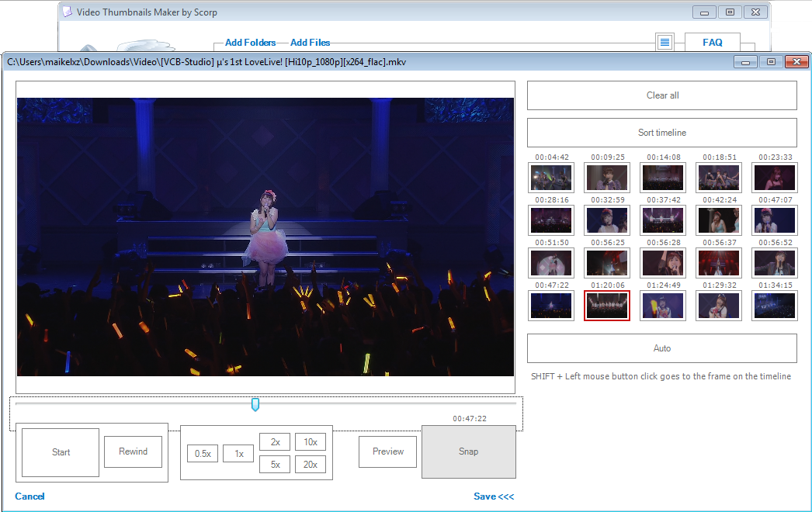Click the Preview button

pyautogui.click(x=388, y=451)
